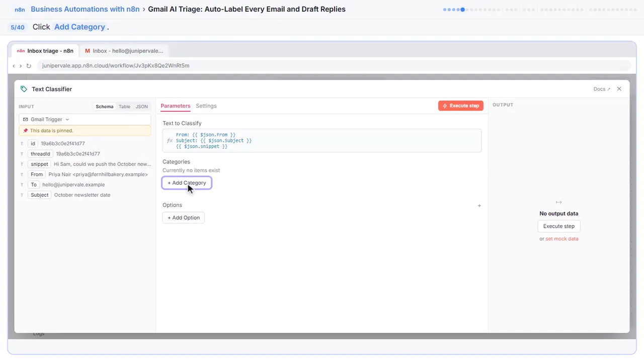Click the Add Option button

tap(184, 218)
